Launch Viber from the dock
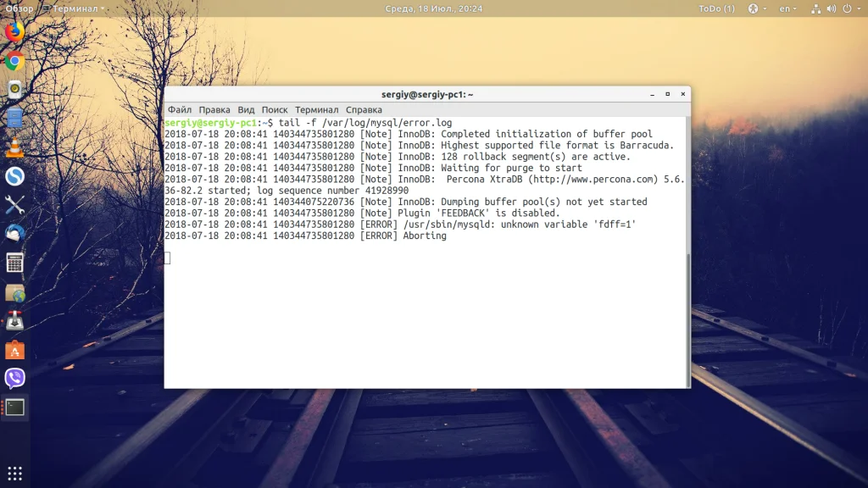This screenshot has height=488, width=868. coord(14,379)
